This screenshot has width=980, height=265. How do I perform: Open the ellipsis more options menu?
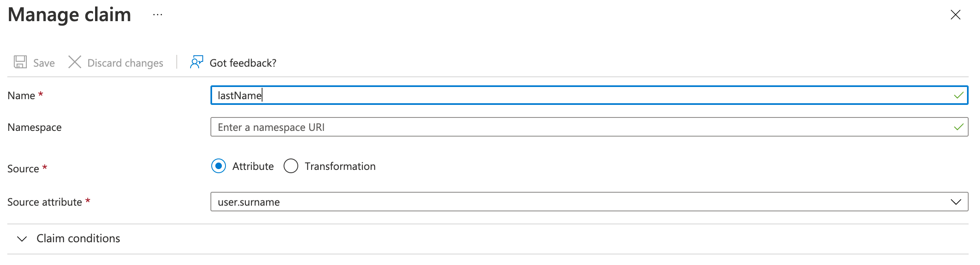coord(158,15)
